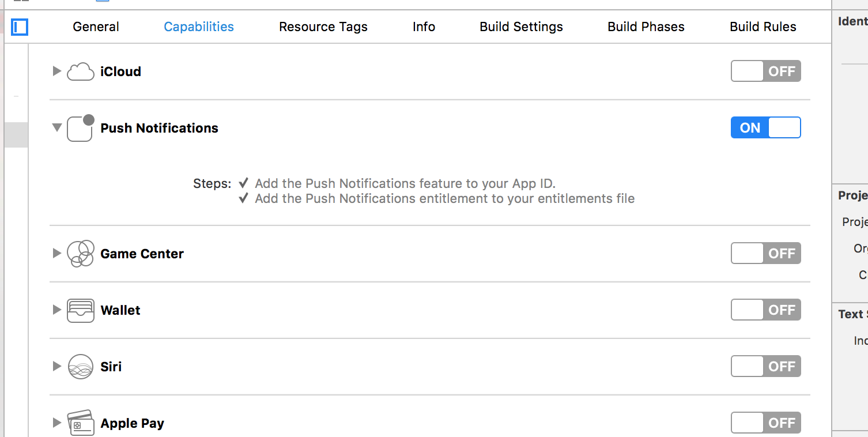868x437 pixels.
Task: Select the Game Center rings icon
Action: point(81,253)
